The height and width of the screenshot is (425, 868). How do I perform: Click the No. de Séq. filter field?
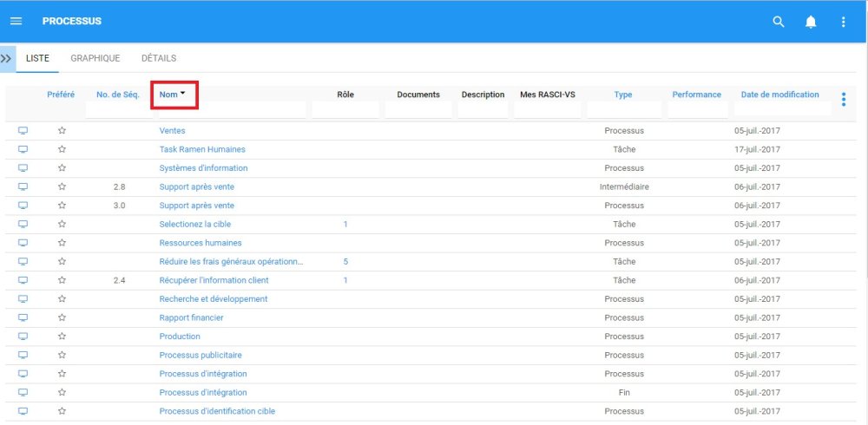pyautogui.click(x=119, y=109)
